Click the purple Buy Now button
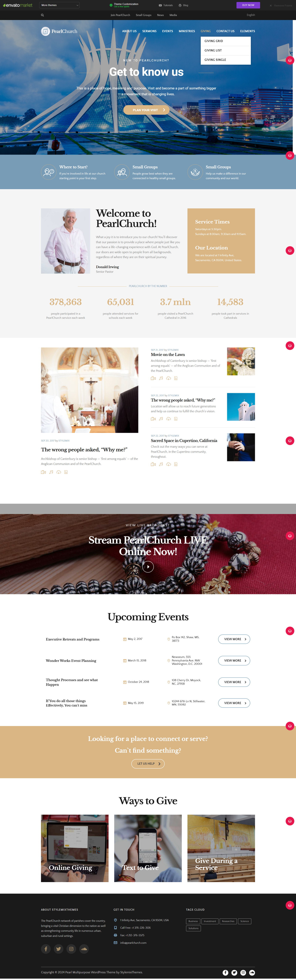 (248, 5)
